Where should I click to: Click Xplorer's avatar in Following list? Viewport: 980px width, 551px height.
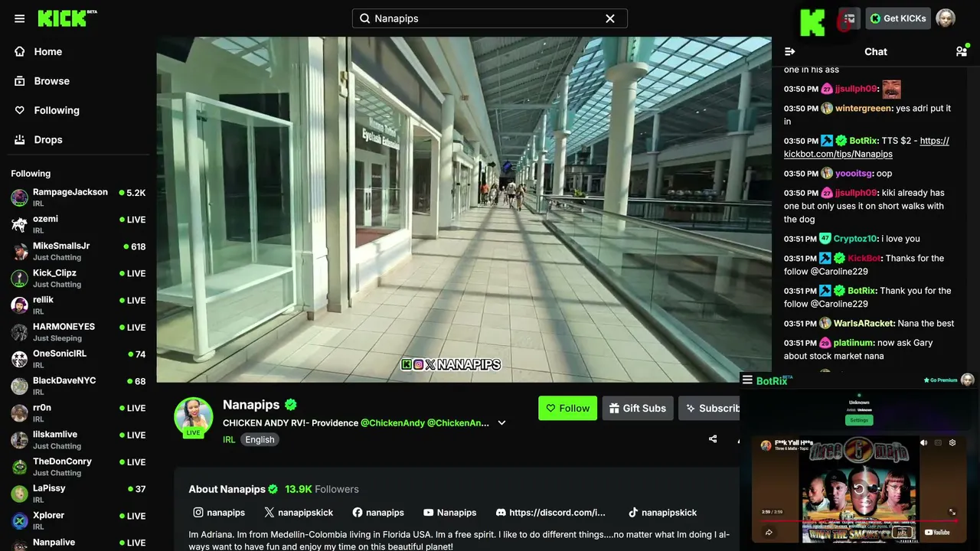pos(19,520)
